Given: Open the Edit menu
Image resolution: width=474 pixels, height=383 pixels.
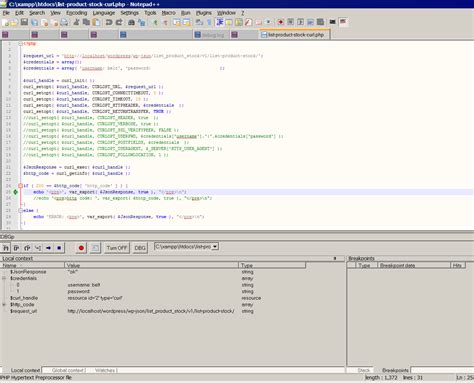Looking at the screenshot, I should click(19, 13).
